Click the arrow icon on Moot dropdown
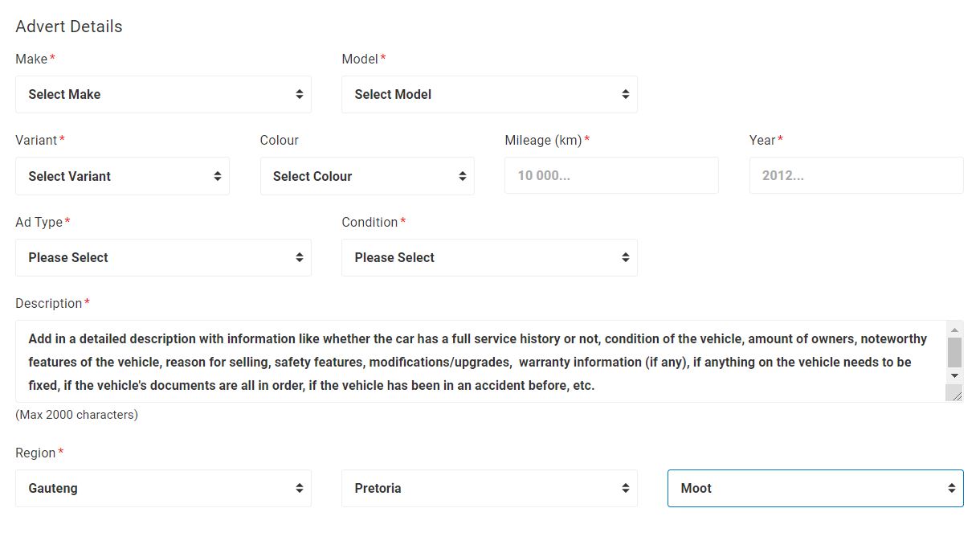This screenshot has width=980, height=541. point(952,488)
